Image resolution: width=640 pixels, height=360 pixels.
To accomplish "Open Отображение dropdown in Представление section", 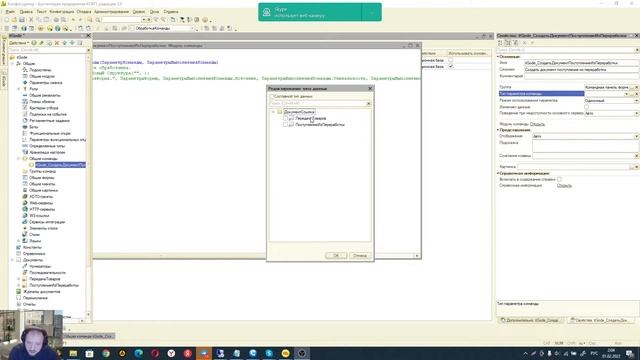I will coord(636,136).
